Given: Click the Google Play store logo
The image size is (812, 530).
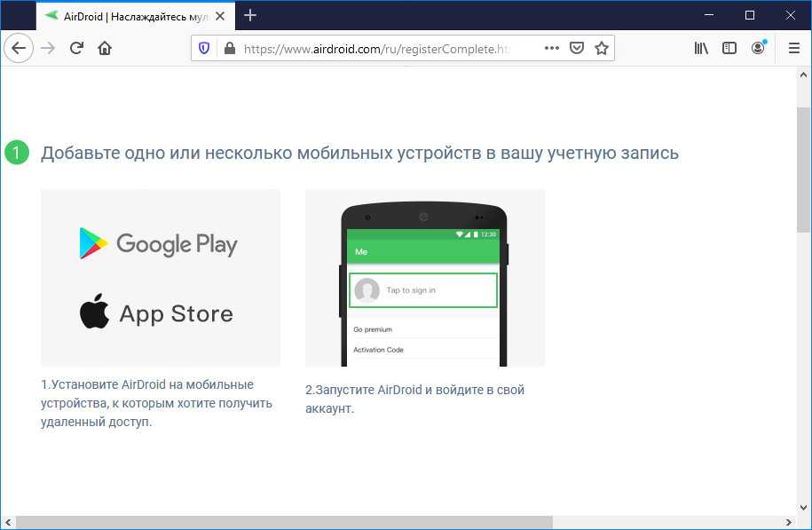Looking at the screenshot, I should [160, 243].
